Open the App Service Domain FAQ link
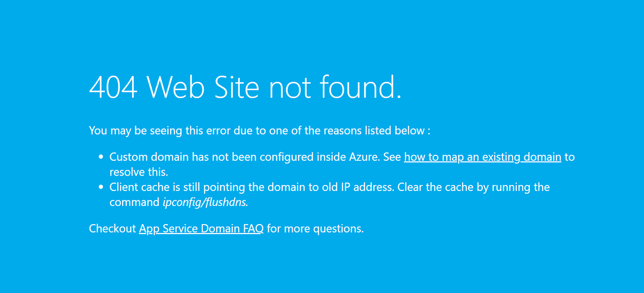The image size is (644, 293). click(201, 229)
